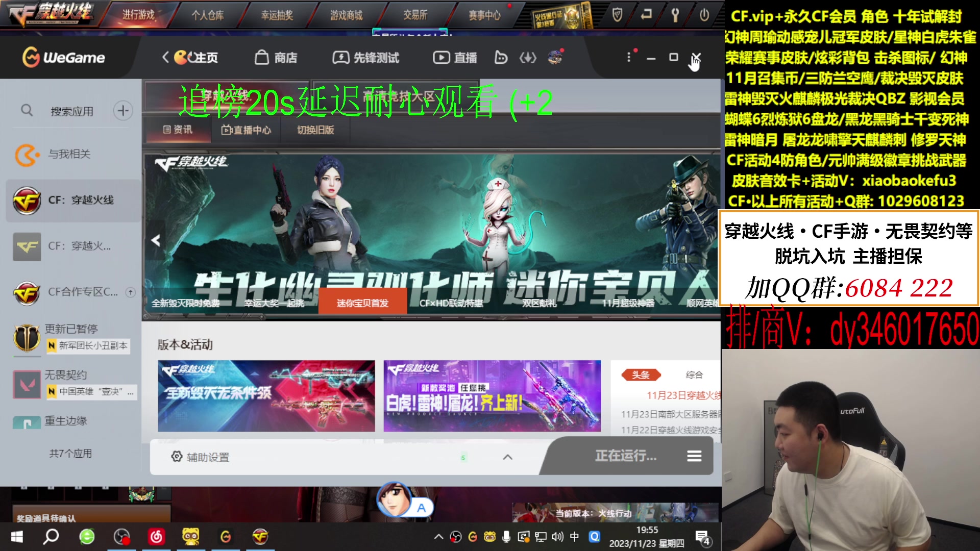Image resolution: width=980 pixels, height=551 pixels.
Task: Open taskbar search magnifier
Action: (52, 537)
